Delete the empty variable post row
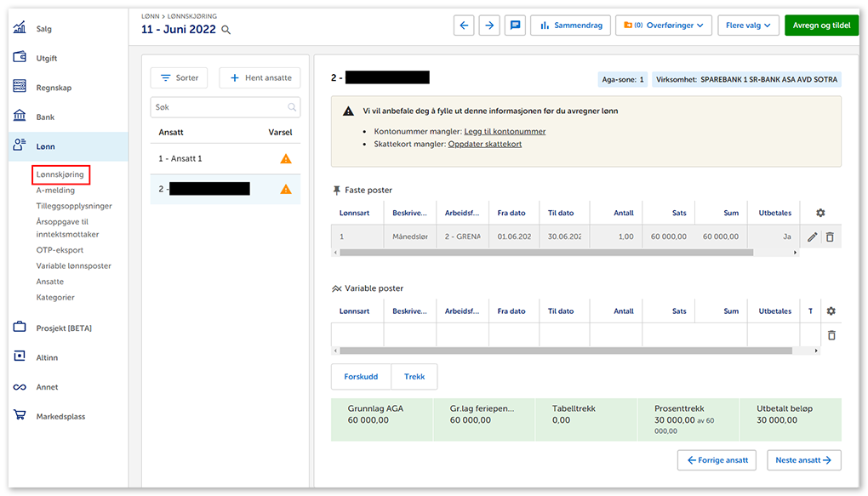Viewport: 868px width, 496px height. (831, 335)
